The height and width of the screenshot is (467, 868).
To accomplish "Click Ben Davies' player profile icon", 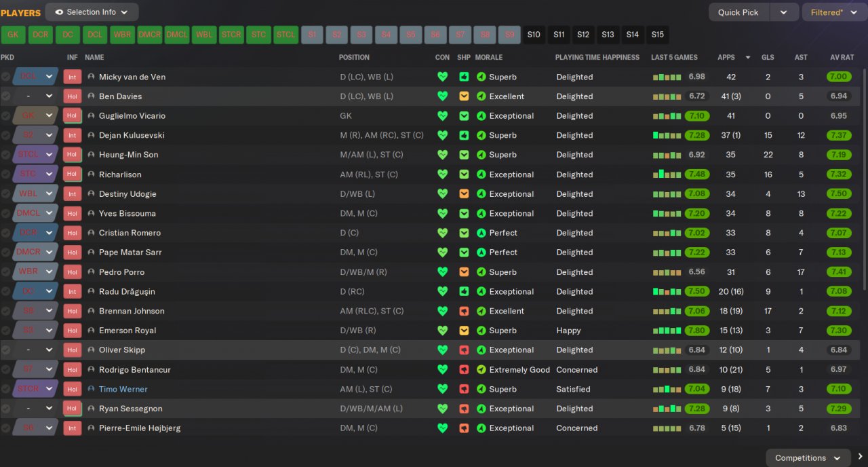I will coord(92,96).
